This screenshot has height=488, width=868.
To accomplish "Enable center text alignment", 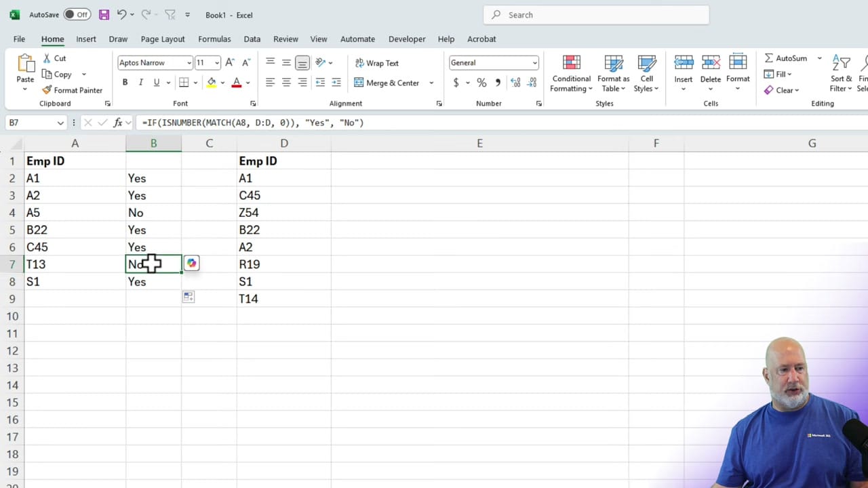I will tap(285, 82).
